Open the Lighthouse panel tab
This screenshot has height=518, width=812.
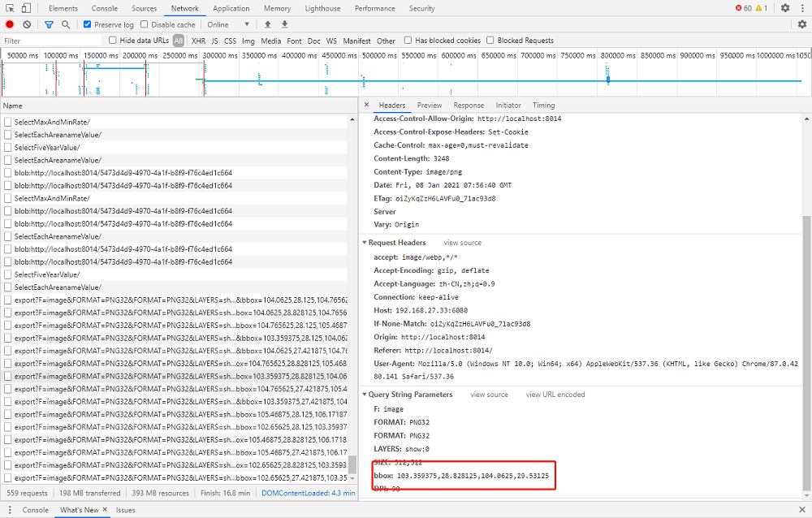(322, 8)
